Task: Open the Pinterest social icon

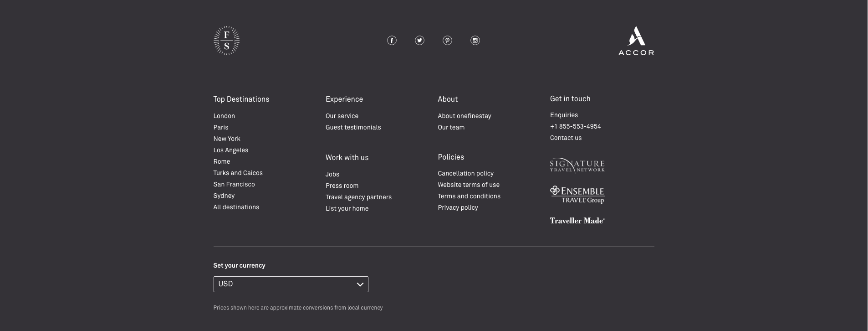Action: (447, 41)
